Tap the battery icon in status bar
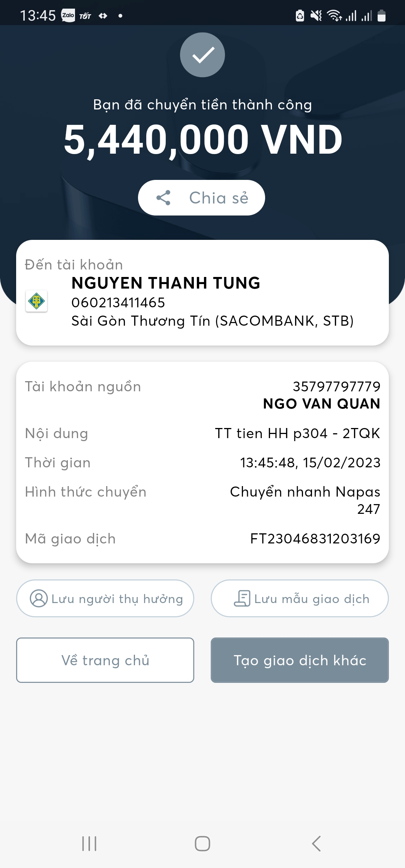 point(381,16)
